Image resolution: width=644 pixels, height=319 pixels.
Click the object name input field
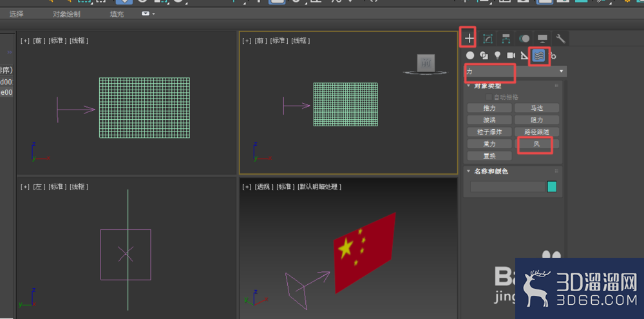tap(507, 187)
